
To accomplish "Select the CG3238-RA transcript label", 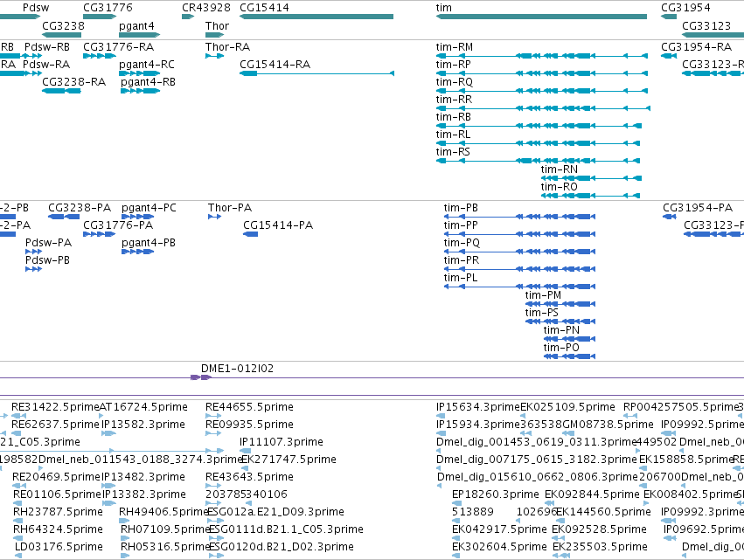I will coord(73,82).
